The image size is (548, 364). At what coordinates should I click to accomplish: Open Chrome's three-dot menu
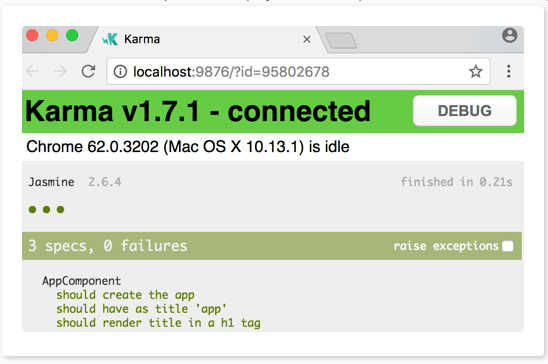click(x=509, y=71)
